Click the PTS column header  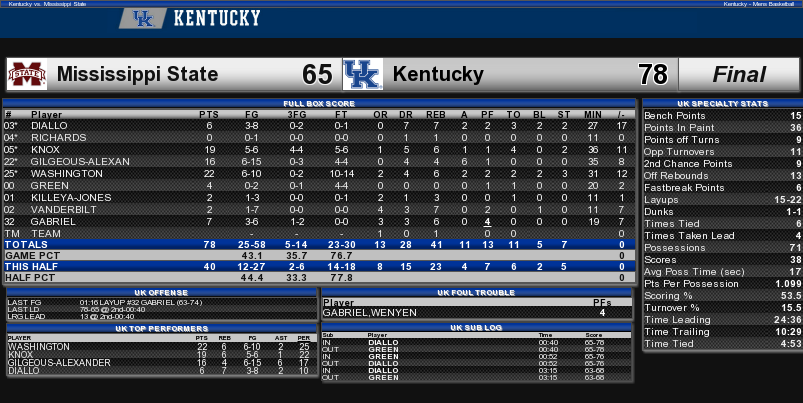(209, 115)
